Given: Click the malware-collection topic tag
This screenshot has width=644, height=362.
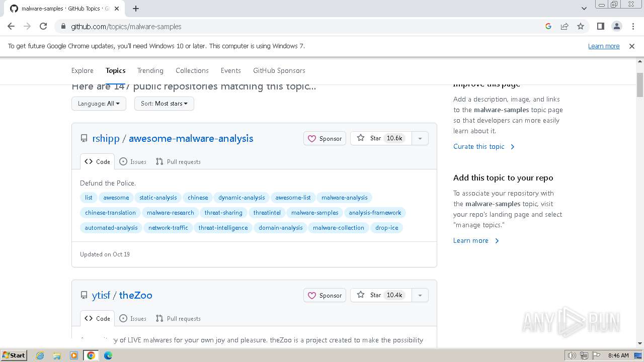Looking at the screenshot, I should (339, 228).
